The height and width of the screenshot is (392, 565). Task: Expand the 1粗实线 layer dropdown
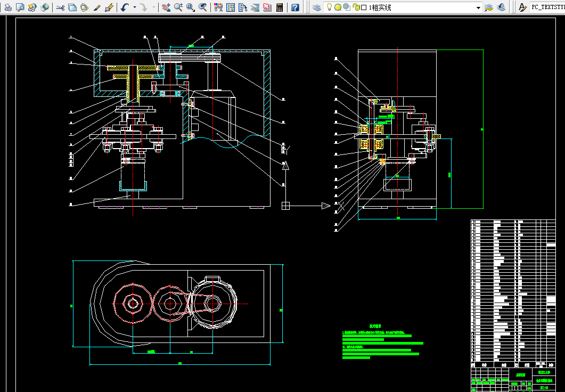[478, 7]
